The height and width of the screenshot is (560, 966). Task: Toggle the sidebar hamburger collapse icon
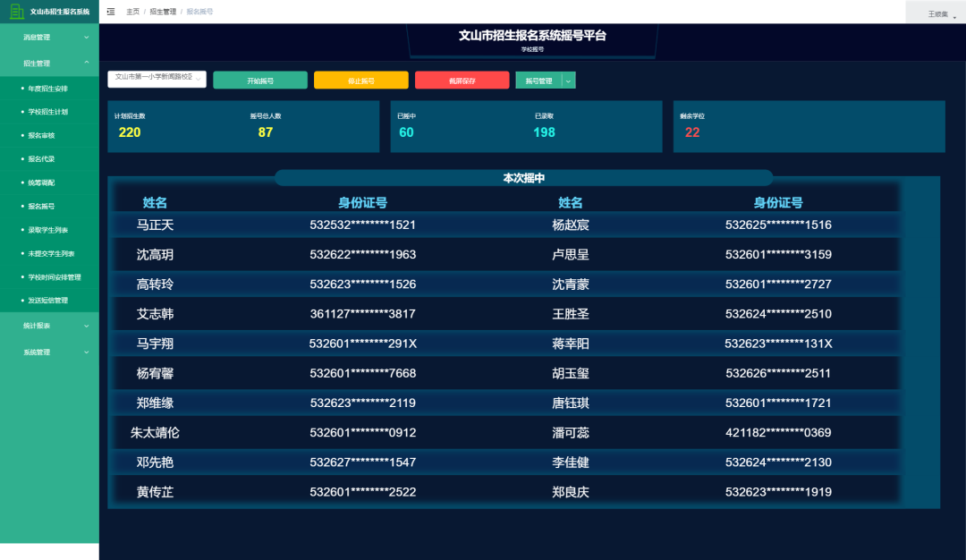(x=110, y=12)
